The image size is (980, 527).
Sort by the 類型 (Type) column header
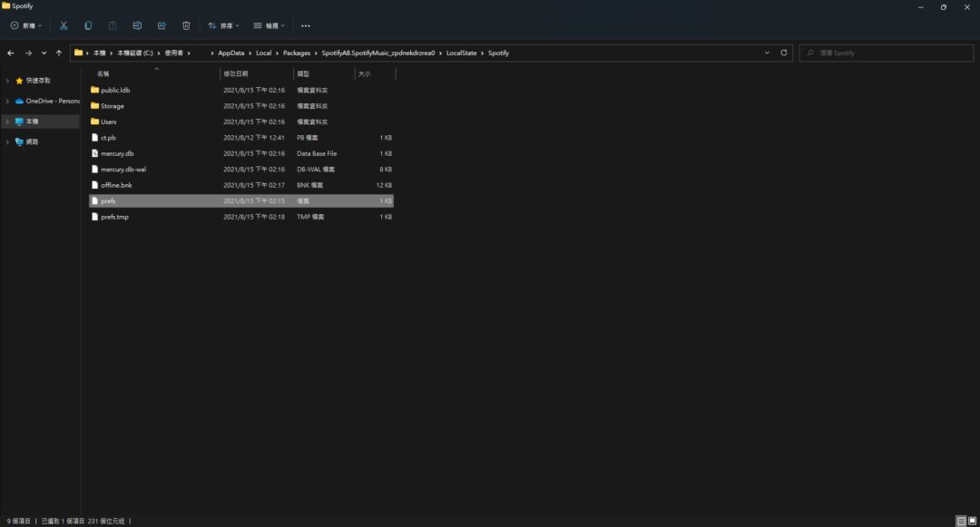click(x=303, y=73)
